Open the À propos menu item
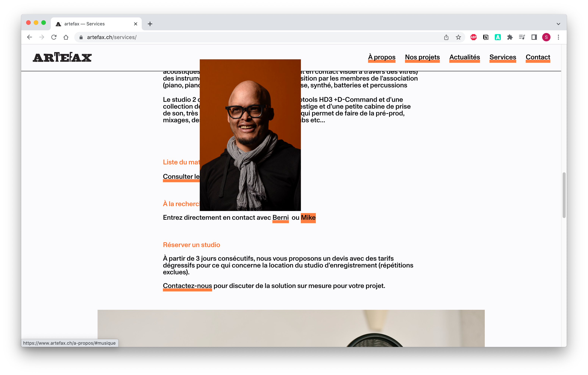588x375 pixels. tap(382, 57)
